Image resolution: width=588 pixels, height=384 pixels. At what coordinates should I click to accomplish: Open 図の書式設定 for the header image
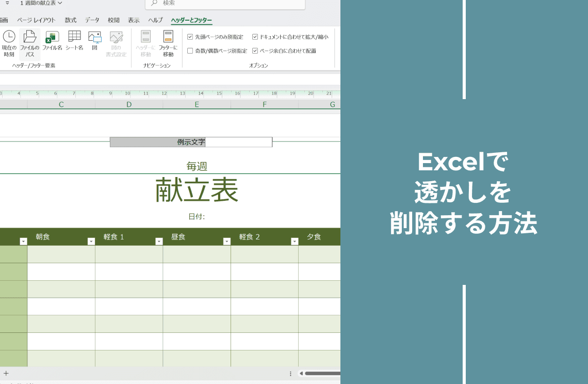pos(116,44)
